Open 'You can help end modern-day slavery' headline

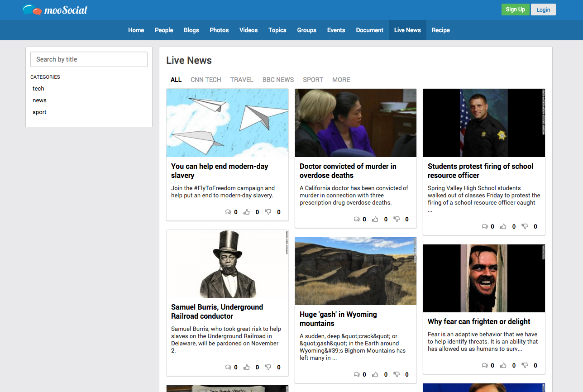click(x=220, y=171)
